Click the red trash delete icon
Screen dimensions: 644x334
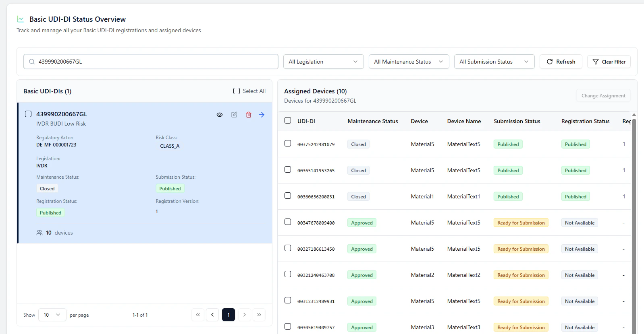pyautogui.click(x=249, y=115)
